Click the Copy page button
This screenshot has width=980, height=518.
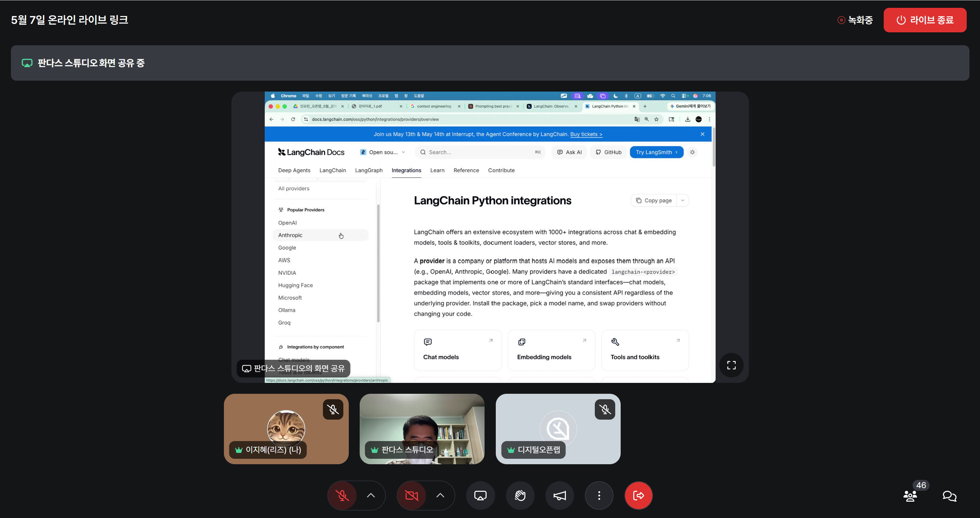[654, 200]
